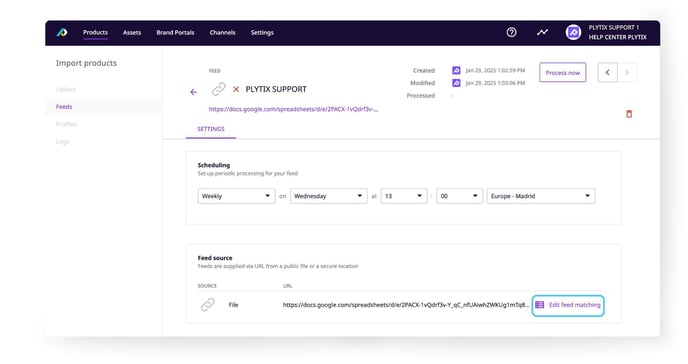This screenshot has height=364, width=688.
Task: Click the Import products heading
Action: (86, 63)
